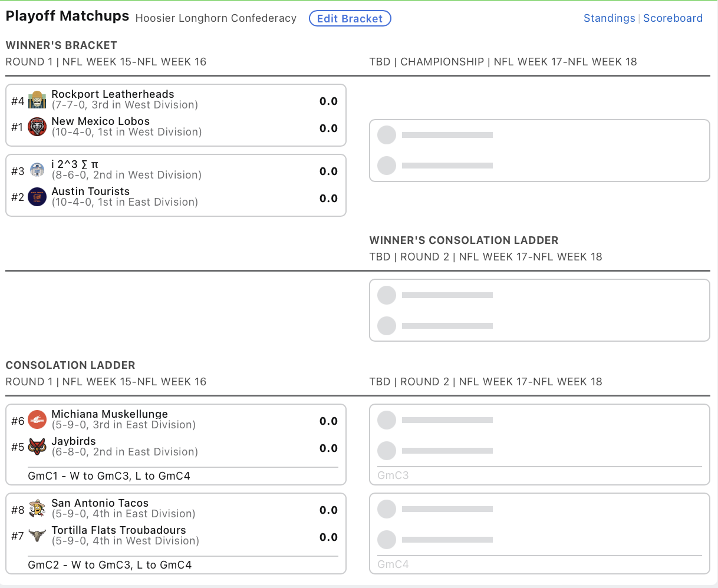Open Rockport Leatherheads team name
Image resolution: width=718 pixels, height=588 pixels.
coord(113,94)
